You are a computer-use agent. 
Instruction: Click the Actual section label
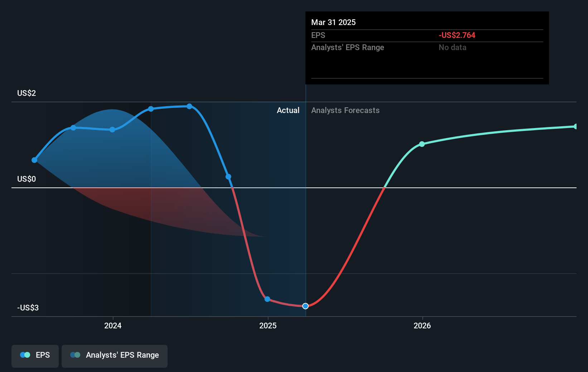pos(288,110)
